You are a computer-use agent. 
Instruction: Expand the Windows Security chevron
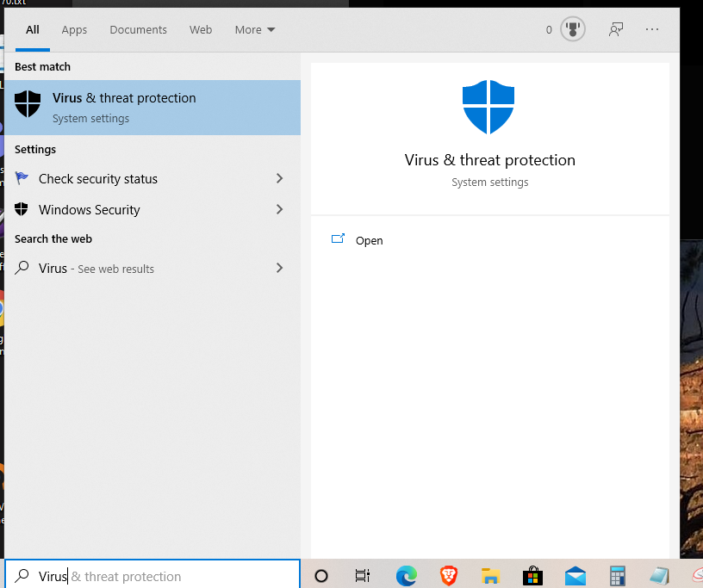pos(279,209)
